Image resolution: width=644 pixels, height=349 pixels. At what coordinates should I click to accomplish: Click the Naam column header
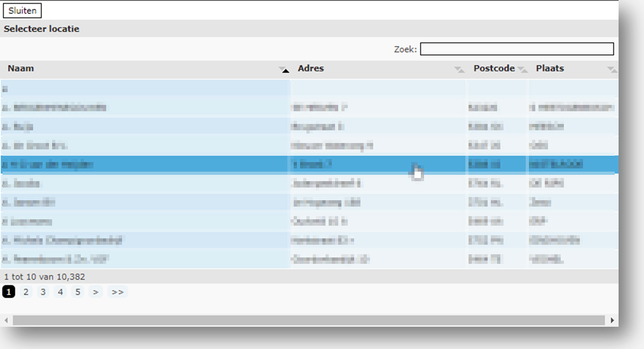tap(21, 69)
